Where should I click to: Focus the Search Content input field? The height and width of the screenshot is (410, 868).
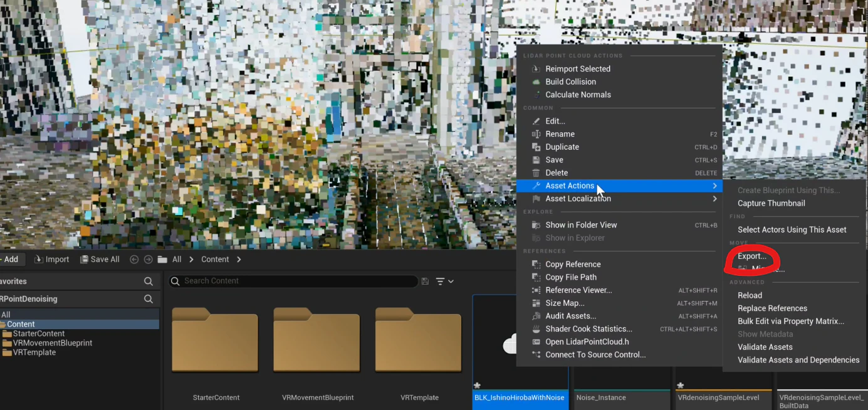pos(293,281)
